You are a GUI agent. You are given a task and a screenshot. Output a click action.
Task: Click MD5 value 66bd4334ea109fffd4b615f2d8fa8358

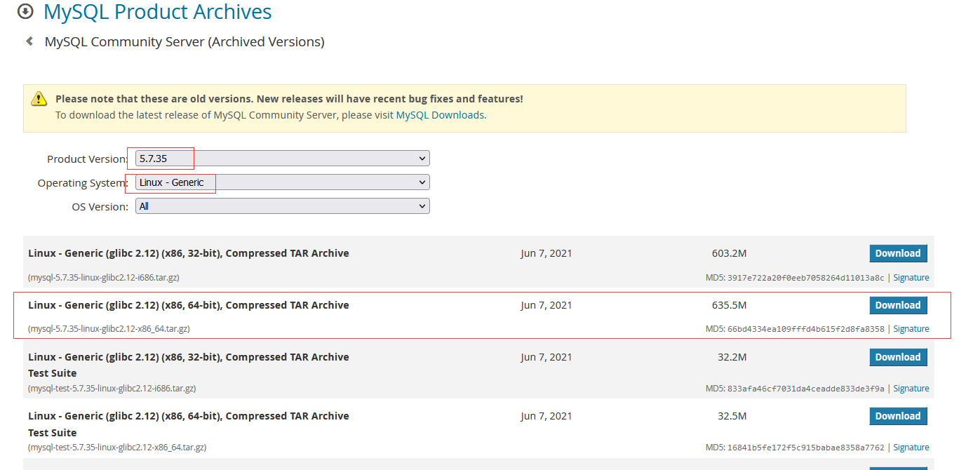click(805, 329)
